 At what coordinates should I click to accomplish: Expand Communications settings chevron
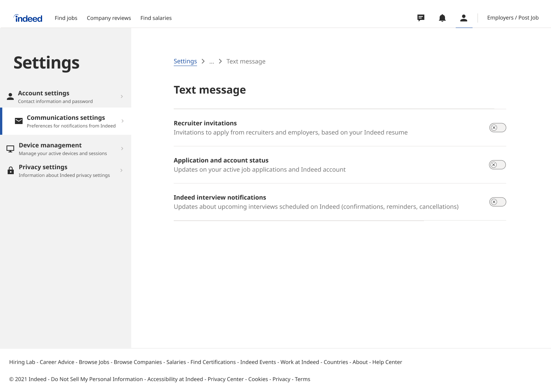pyautogui.click(x=122, y=121)
